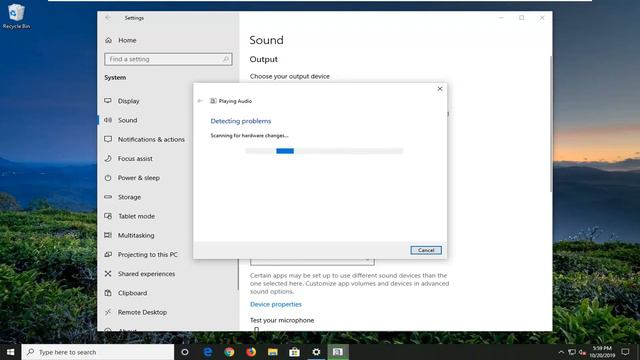This screenshot has width=640, height=360.
Task: Cancel the Playing Audio troubleshooter
Action: pos(426,250)
